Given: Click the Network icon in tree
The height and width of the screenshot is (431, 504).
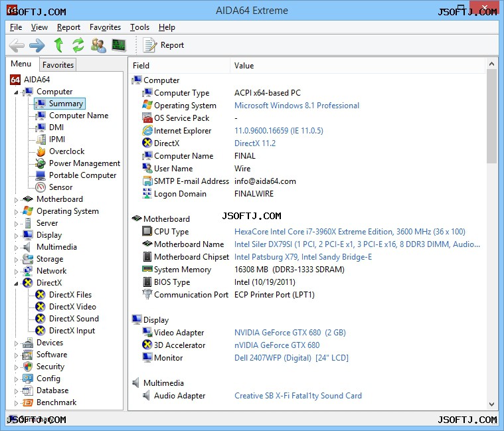Looking at the screenshot, I should [28, 271].
